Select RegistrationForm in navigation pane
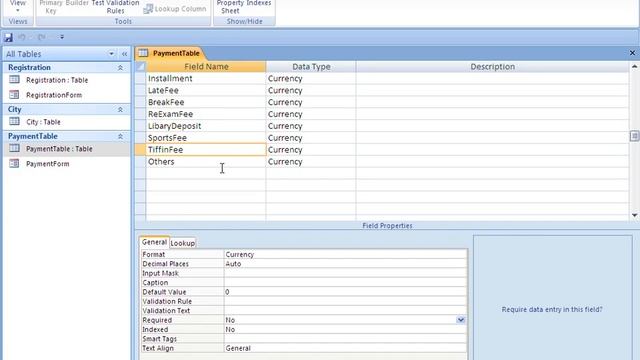The height and width of the screenshot is (360, 640). (x=54, y=95)
